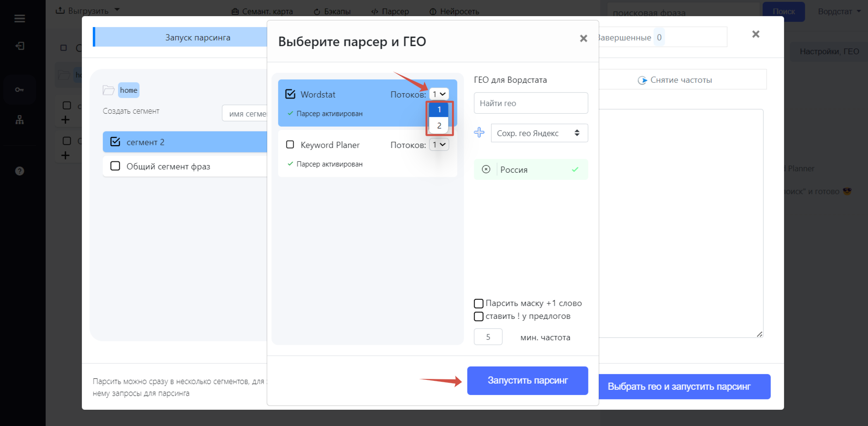This screenshot has height=426, width=868.
Task: Check the Общий сегмент фраз checkbox
Action: coord(115,166)
